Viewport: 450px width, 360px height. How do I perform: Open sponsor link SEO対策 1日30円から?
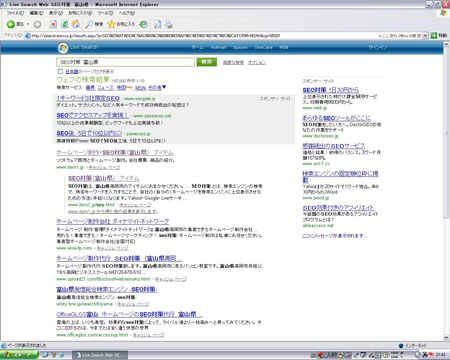click(331, 90)
